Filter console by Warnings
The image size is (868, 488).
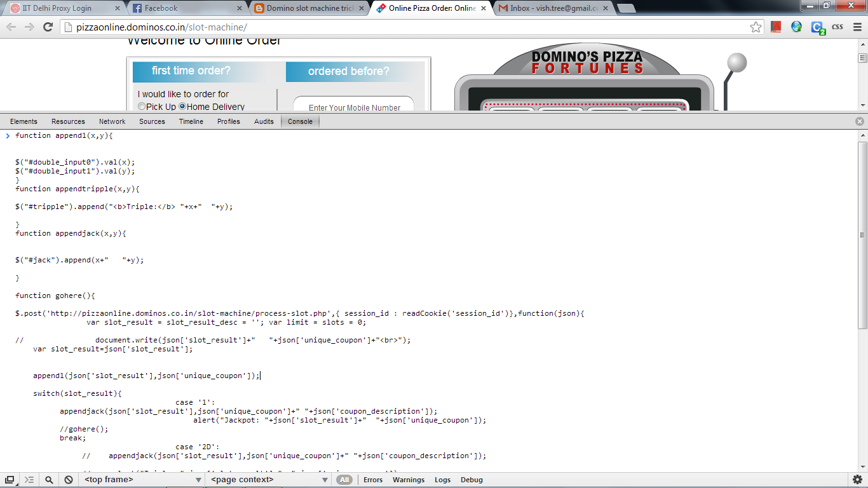(409, 480)
